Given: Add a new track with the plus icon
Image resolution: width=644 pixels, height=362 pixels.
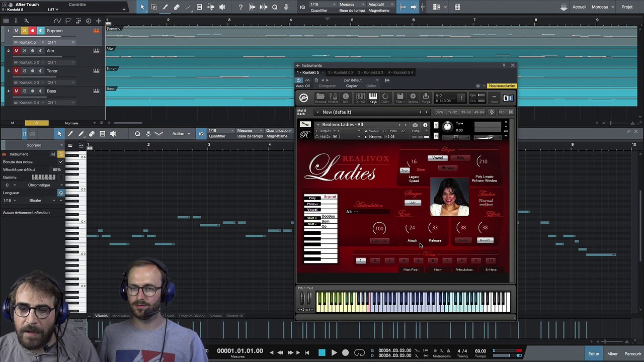Looking at the screenshot, I should (99, 21).
